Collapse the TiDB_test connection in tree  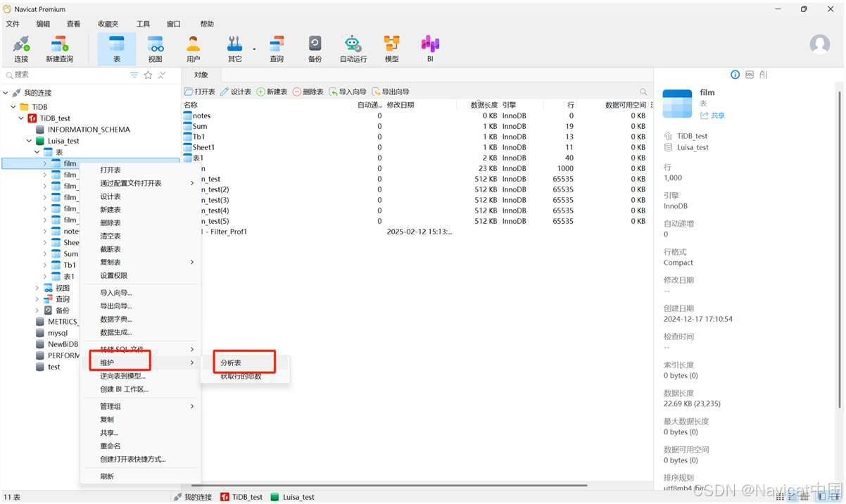click(21, 118)
